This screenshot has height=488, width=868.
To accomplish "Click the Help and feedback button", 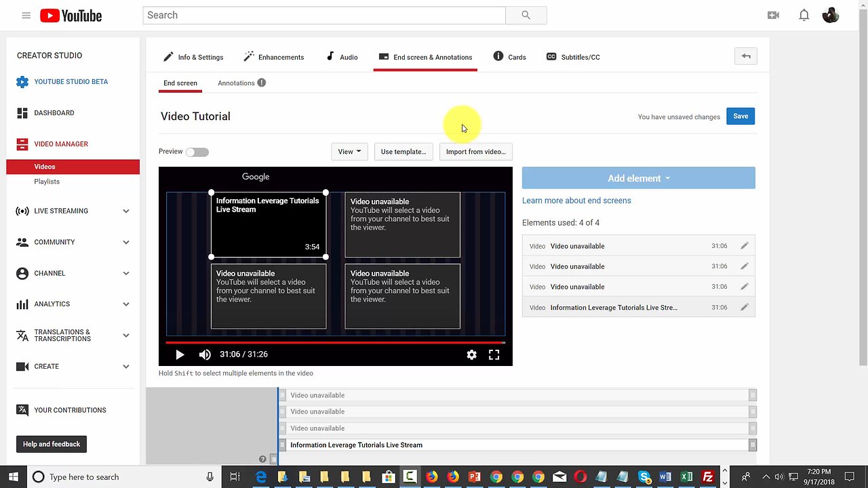I will (52, 444).
